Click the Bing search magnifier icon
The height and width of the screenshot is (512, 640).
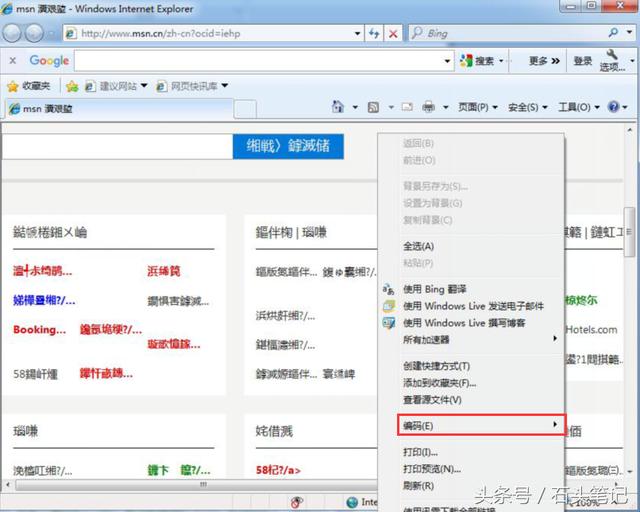click(613, 33)
